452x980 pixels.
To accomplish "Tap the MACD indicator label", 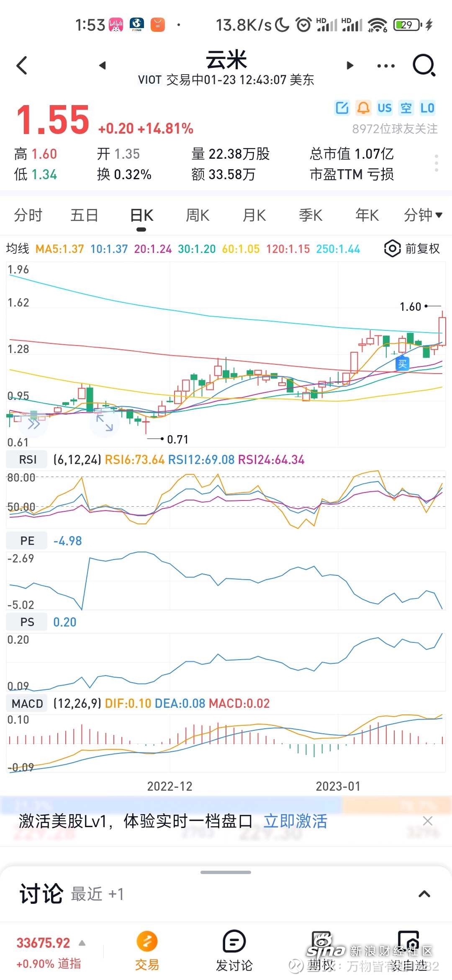I will point(28,703).
